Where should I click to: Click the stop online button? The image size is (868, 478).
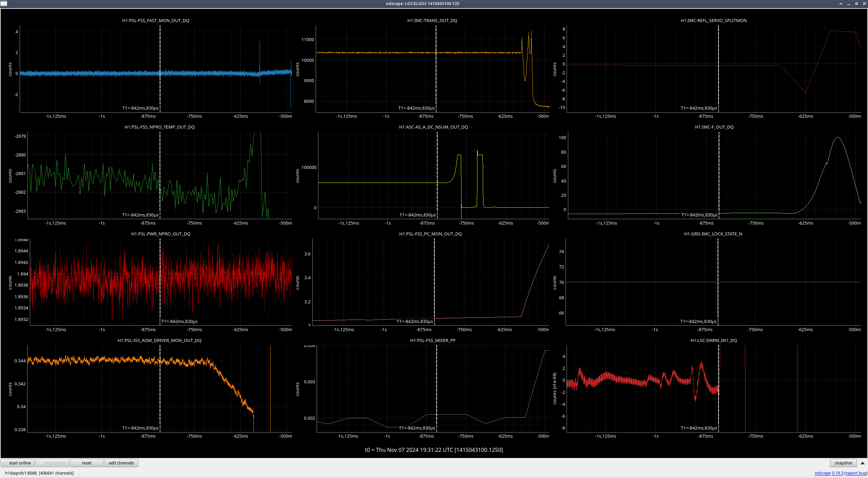tap(52, 463)
